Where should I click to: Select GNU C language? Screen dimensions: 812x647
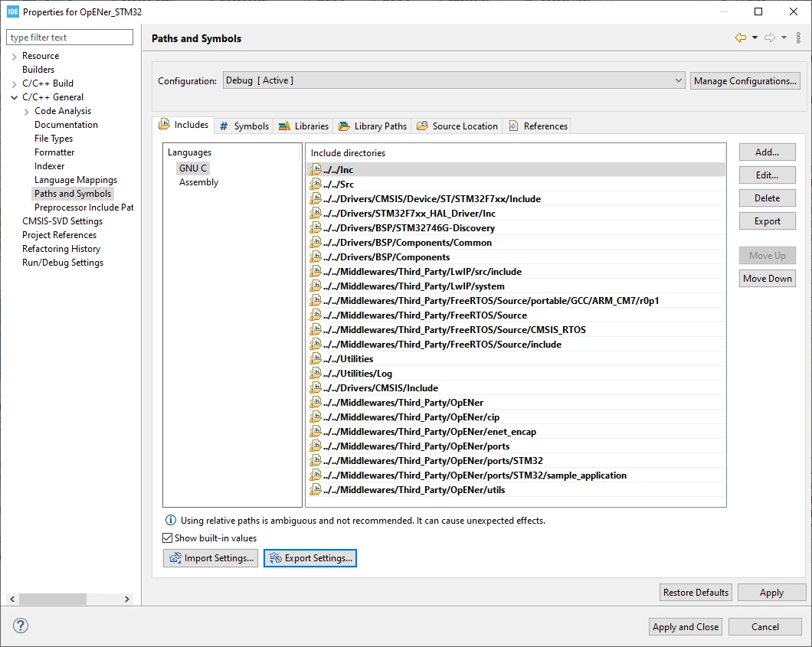click(x=192, y=168)
